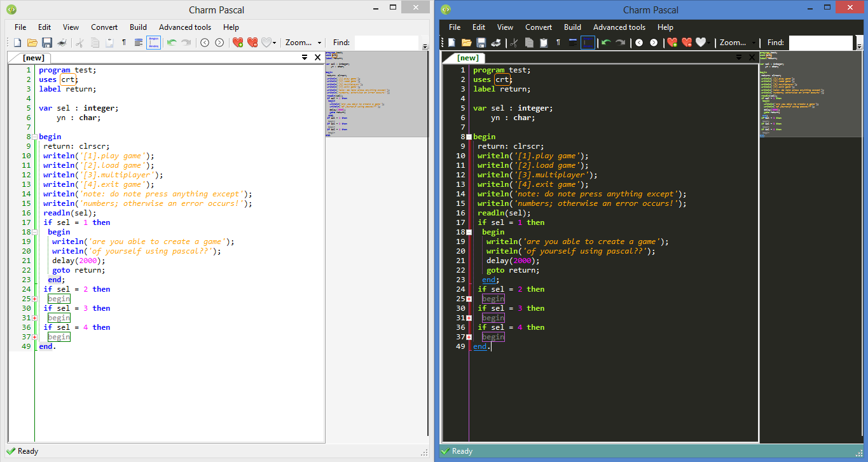This screenshot has height=462, width=868.
Task: Redo the last undone edit
Action: point(186,42)
